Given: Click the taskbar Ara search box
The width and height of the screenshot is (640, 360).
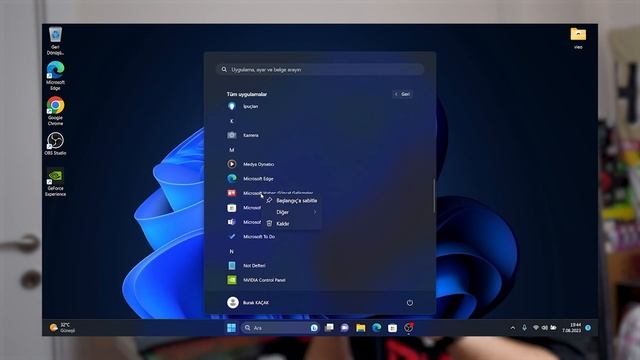Looking at the screenshot, I should pyautogui.click(x=280, y=328).
